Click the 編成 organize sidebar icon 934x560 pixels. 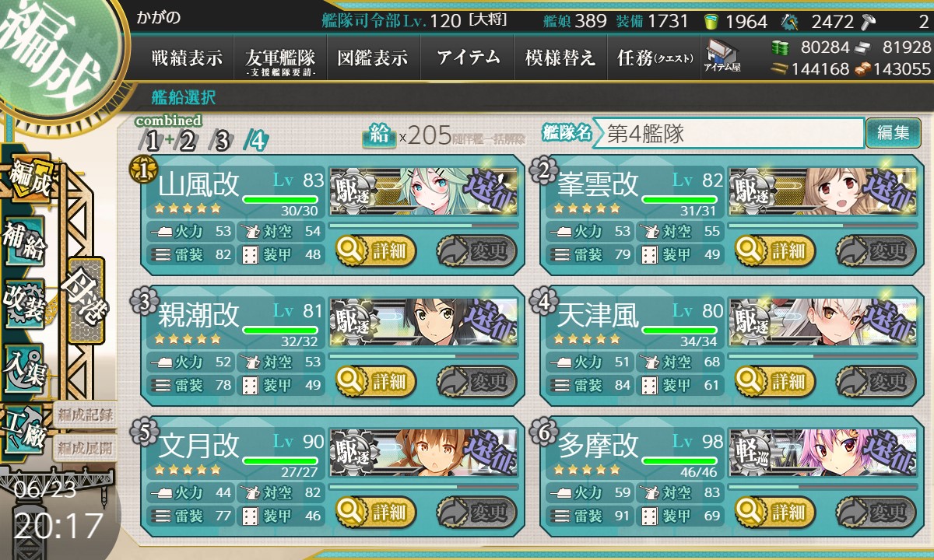[x=28, y=179]
